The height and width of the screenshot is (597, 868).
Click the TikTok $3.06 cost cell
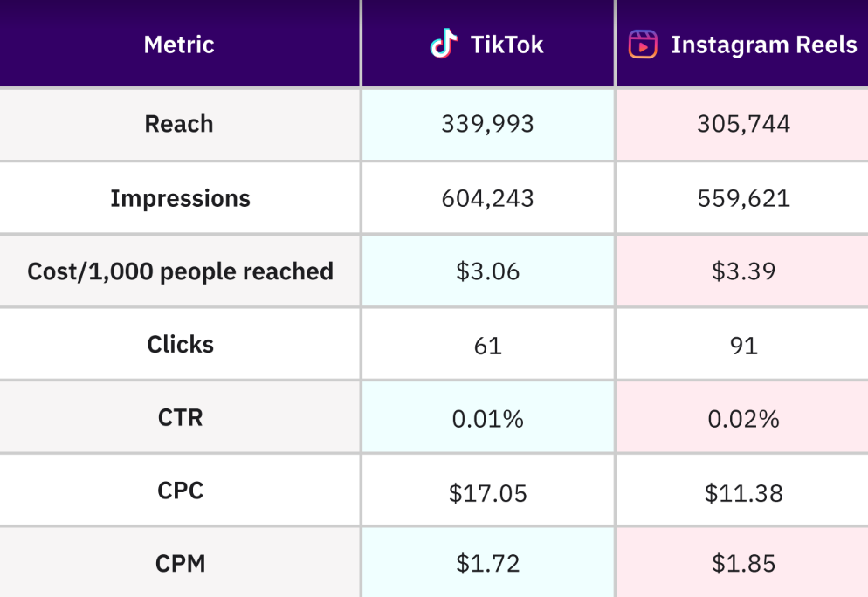487,271
